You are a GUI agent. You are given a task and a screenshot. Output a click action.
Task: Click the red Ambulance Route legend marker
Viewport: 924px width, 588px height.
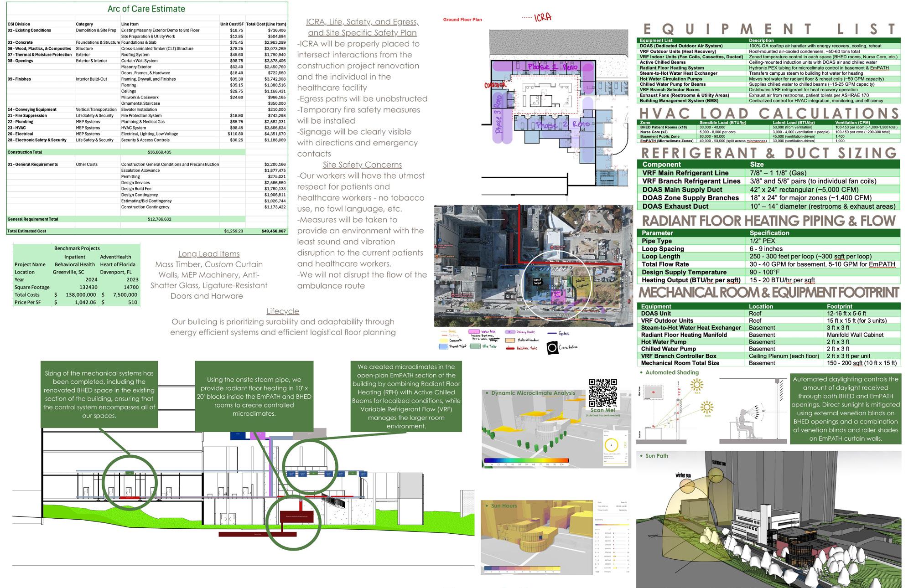tap(510, 348)
